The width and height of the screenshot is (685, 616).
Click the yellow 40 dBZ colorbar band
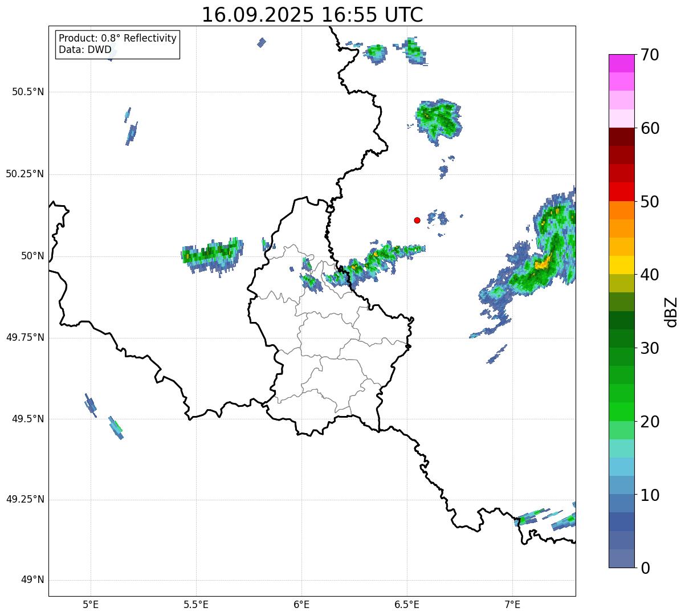[621, 265]
